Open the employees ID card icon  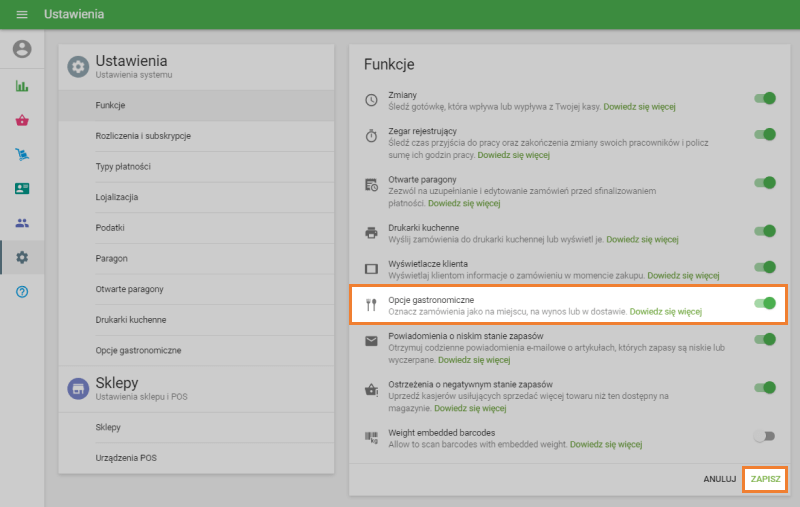click(22, 188)
